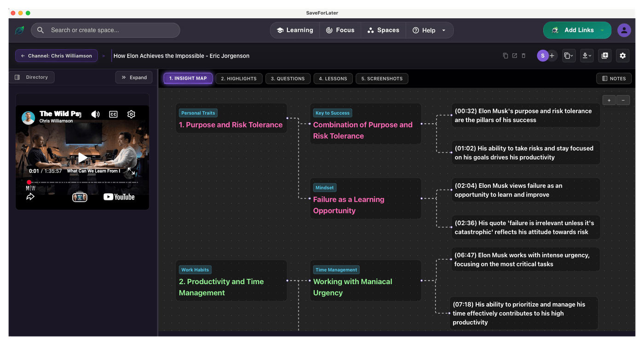Open the video player settings gear
The width and height of the screenshot is (644, 345).
131,114
